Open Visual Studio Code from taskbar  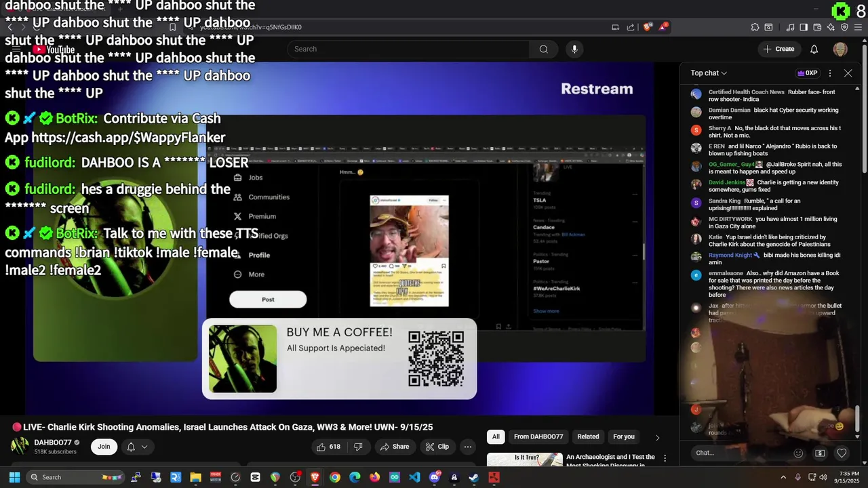pyautogui.click(x=414, y=477)
